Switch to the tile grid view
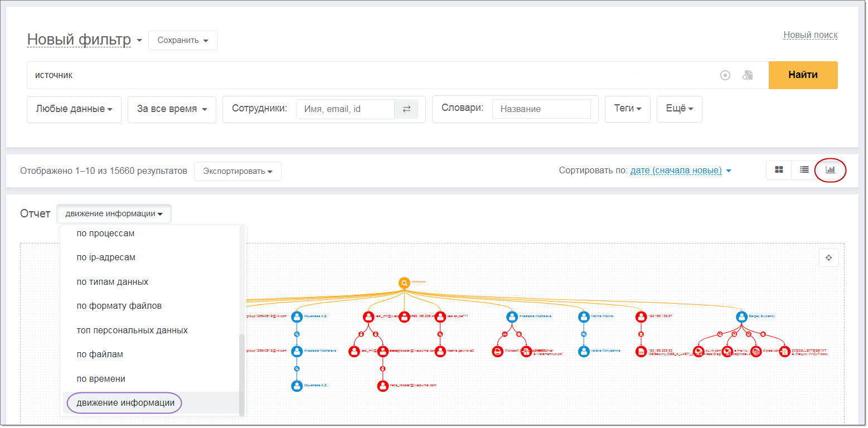The height and width of the screenshot is (428, 868). [779, 169]
